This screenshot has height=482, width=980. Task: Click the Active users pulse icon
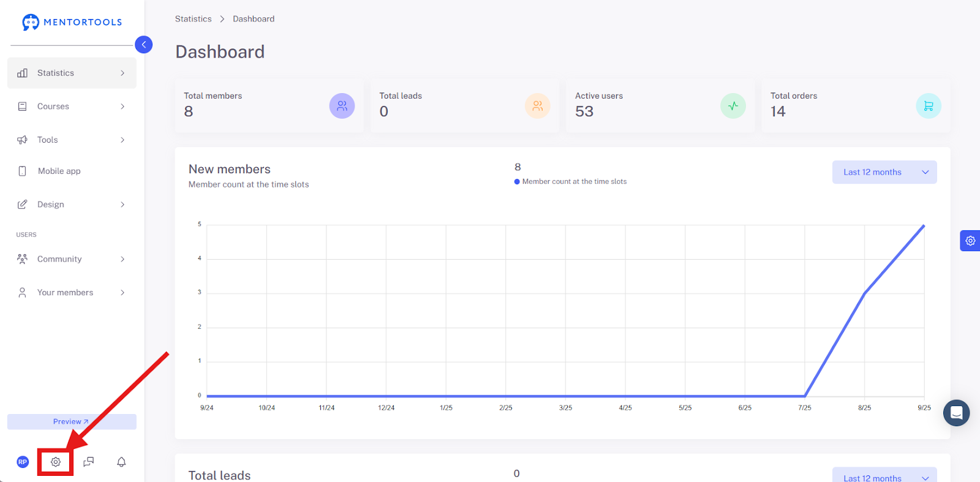coord(733,106)
